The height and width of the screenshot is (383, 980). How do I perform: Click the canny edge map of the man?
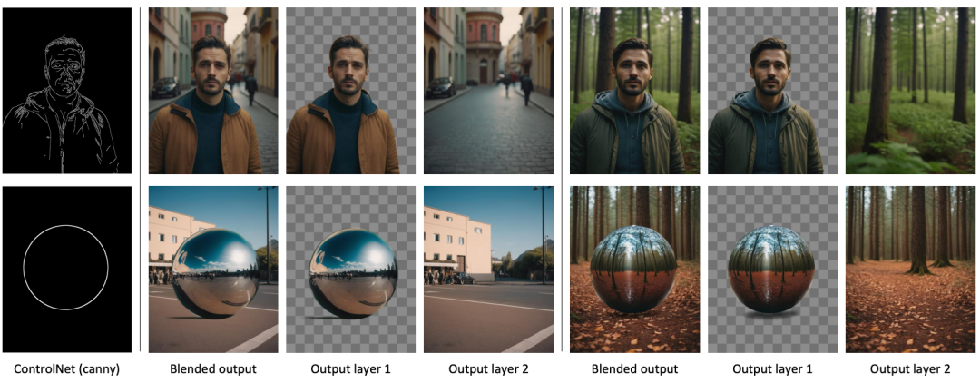pos(67,91)
